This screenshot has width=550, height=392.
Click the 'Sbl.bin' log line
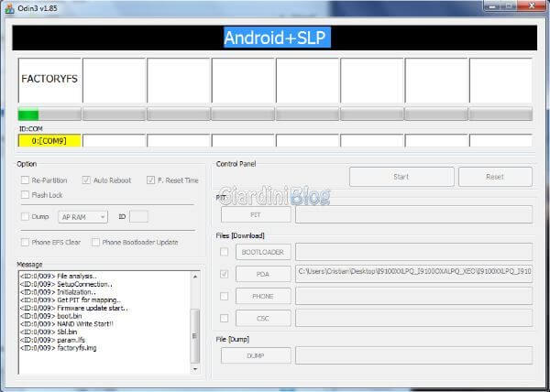tap(49, 332)
